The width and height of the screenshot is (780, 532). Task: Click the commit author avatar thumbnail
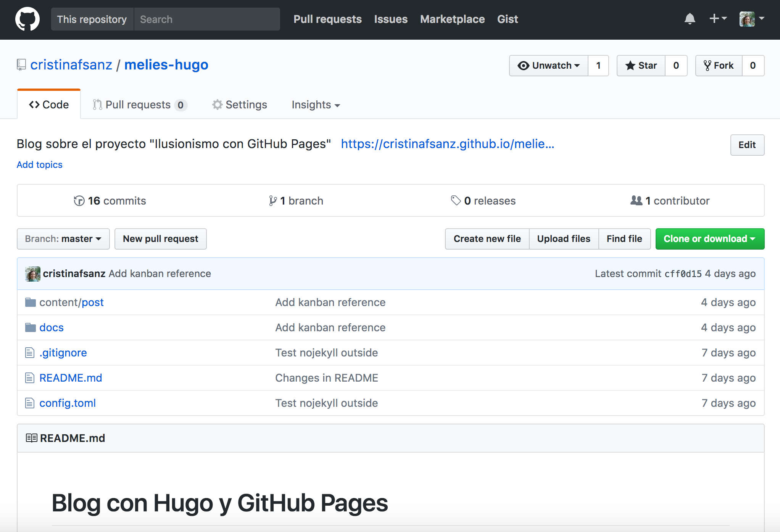[x=33, y=274]
